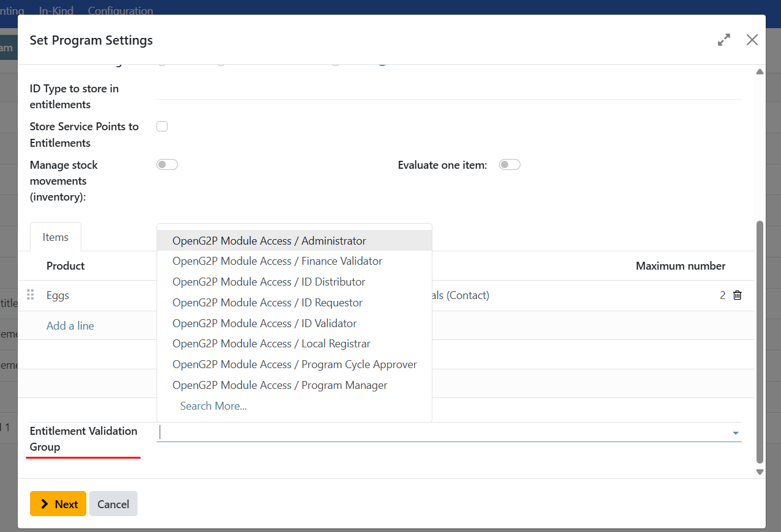The height and width of the screenshot is (532, 781).
Task: Open Entitlement Validation Group dropdown arrow
Action: tap(735, 433)
